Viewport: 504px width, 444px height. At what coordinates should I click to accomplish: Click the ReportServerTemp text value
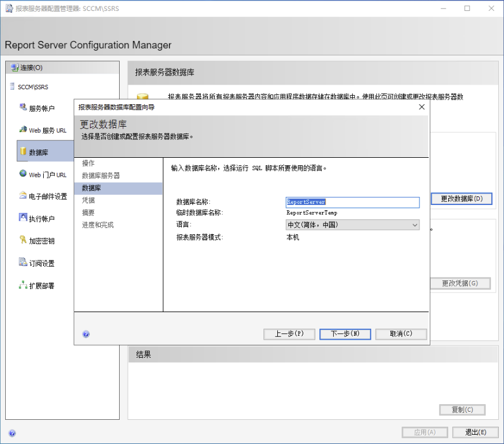[x=312, y=212]
